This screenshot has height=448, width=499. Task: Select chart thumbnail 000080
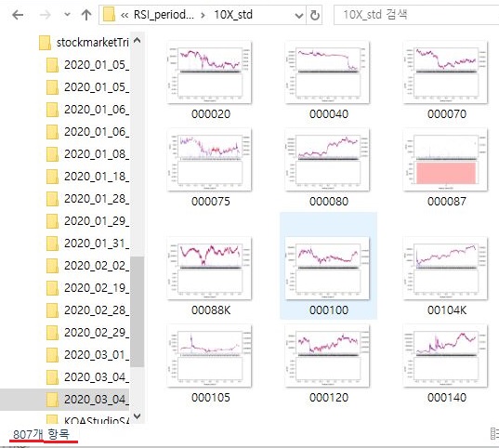pyautogui.click(x=327, y=160)
